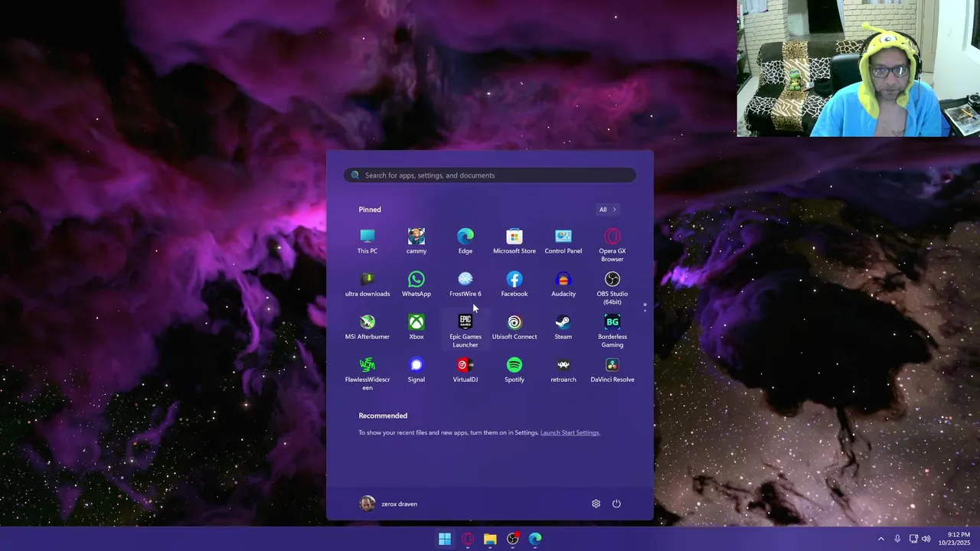Open Facebook pinned app
The image size is (980, 551).
coord(514,285)
